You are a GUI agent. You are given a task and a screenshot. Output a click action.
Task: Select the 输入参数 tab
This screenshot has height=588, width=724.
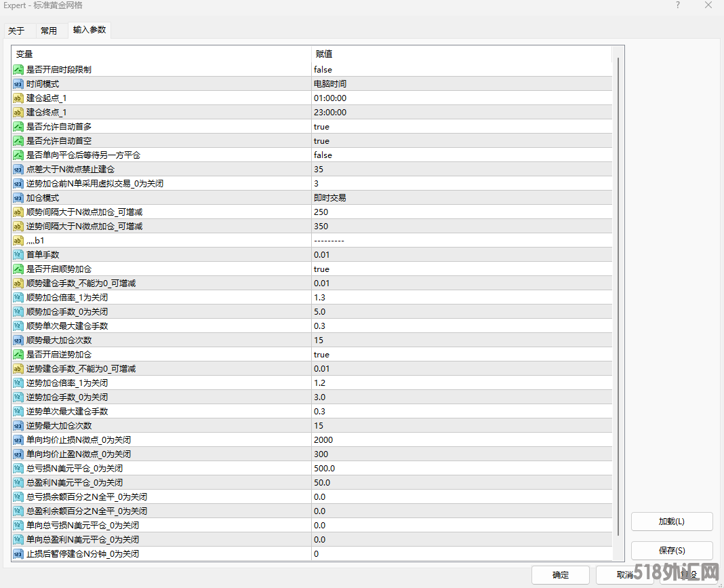[89, 30]
